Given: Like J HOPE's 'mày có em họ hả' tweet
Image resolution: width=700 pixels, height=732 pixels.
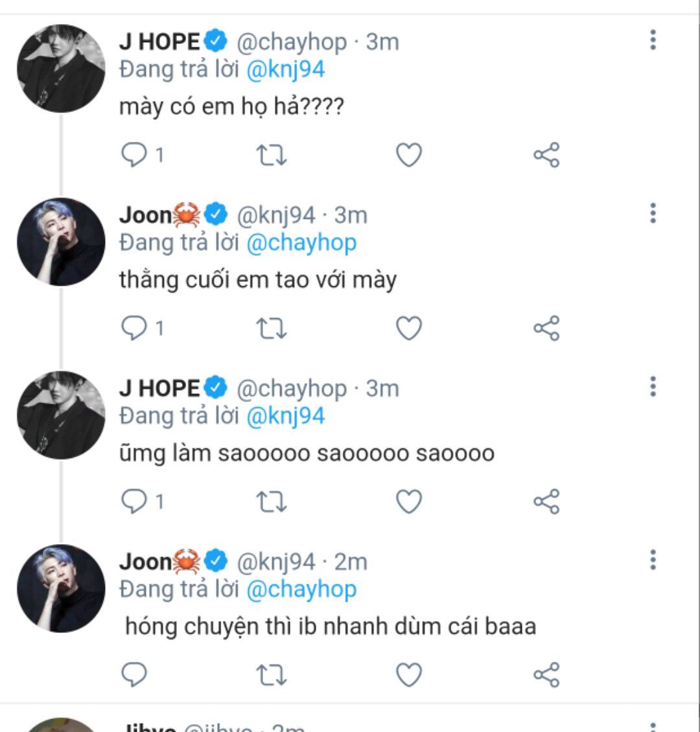Looking at the screenshot, I should tap(409, 155).
